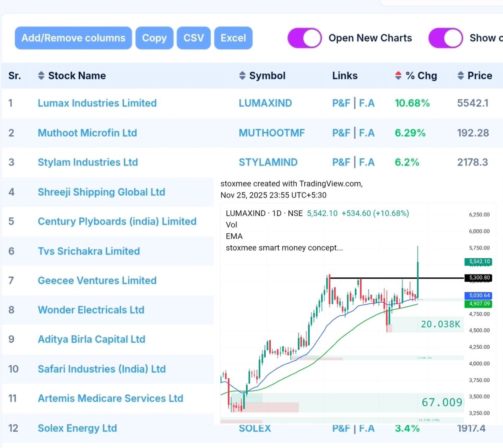Image resolution: width=503 pixels, height=448 pixels.
Task: Sort by Stock Name column arrows
Action: (41, 76)
